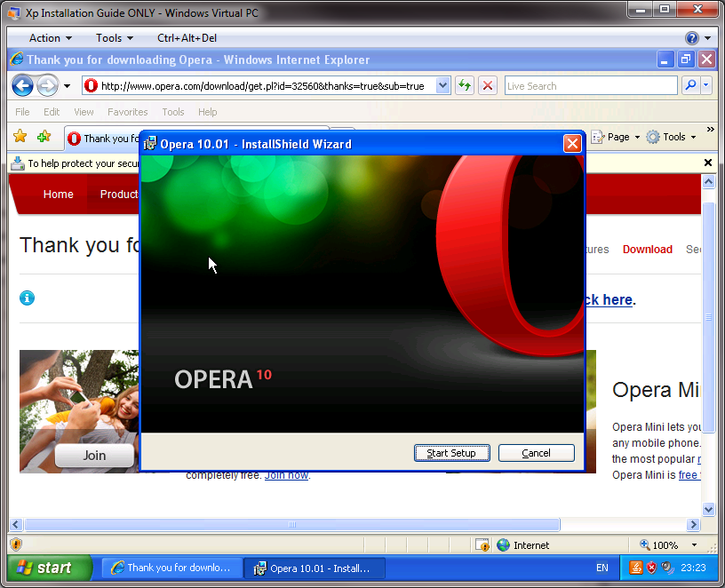Stop loading the page with the red X

point(488,85)
